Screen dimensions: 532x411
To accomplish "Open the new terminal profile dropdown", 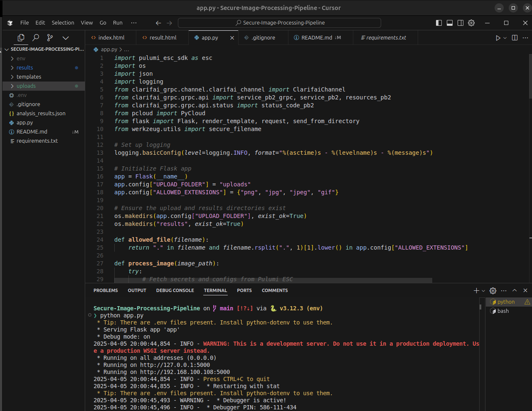I will tap(483, 291).
